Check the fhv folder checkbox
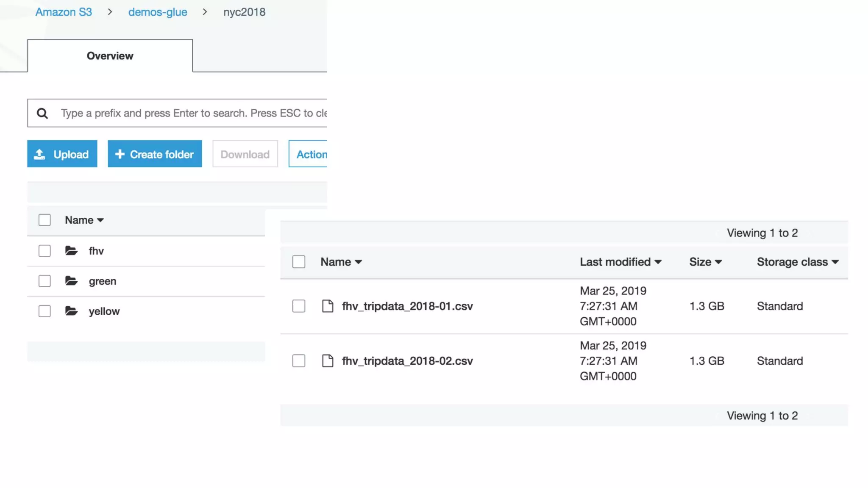 point(45,251)
